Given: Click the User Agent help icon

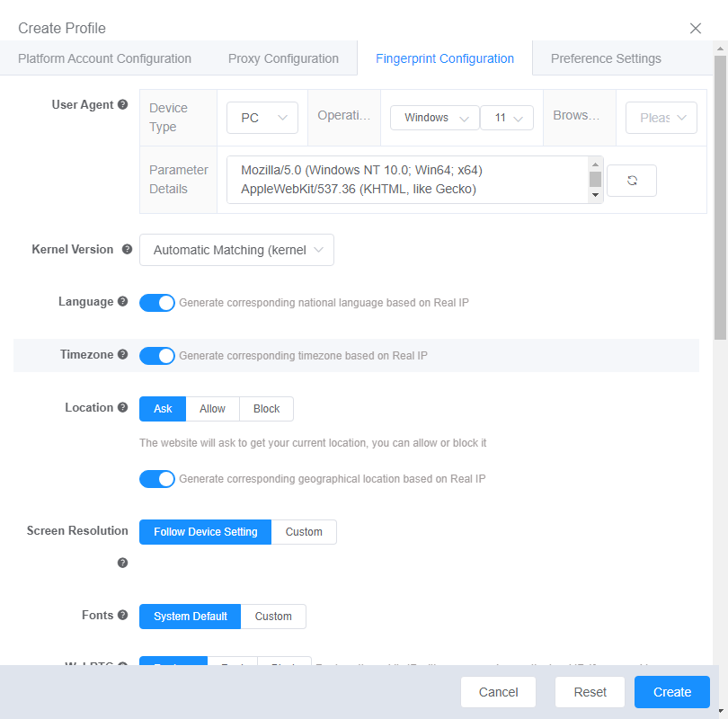Looking at the screenshot, I should point(123,105).
